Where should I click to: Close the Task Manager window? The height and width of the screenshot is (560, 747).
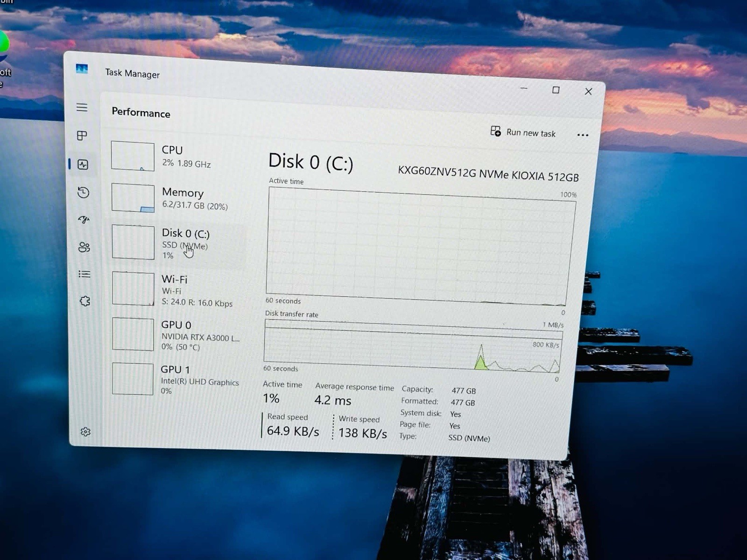click(588, 91)
